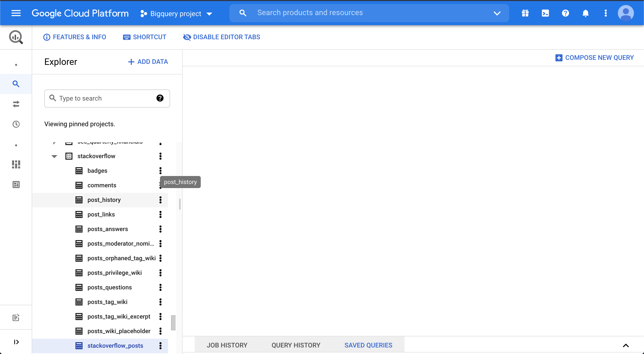The image size is (644, 354).
Task: Click ADD DATA in Explorer
Action: tap(148, 62)
